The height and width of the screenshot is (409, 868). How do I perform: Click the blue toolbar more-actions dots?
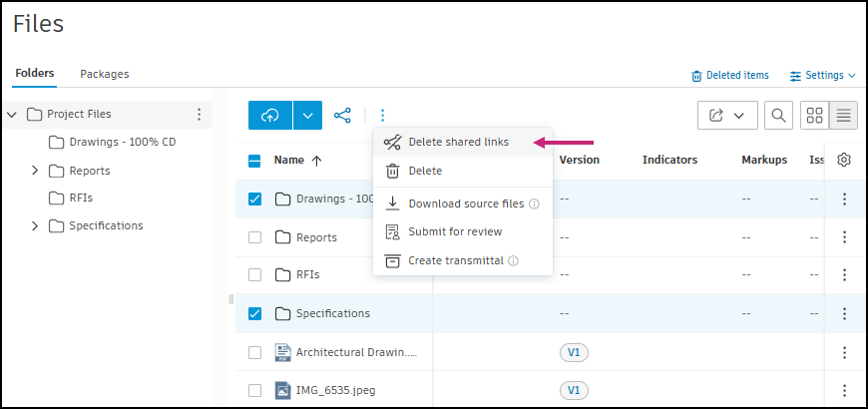382,115
